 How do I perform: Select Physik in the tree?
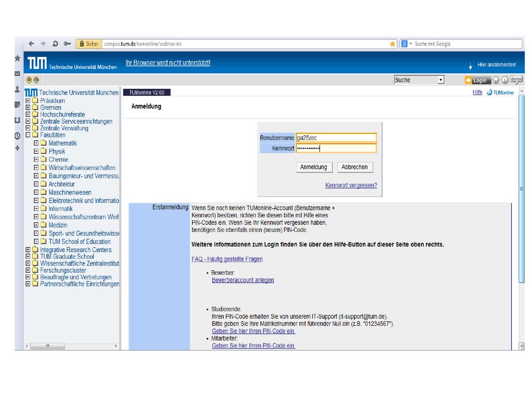click(57, 151)
